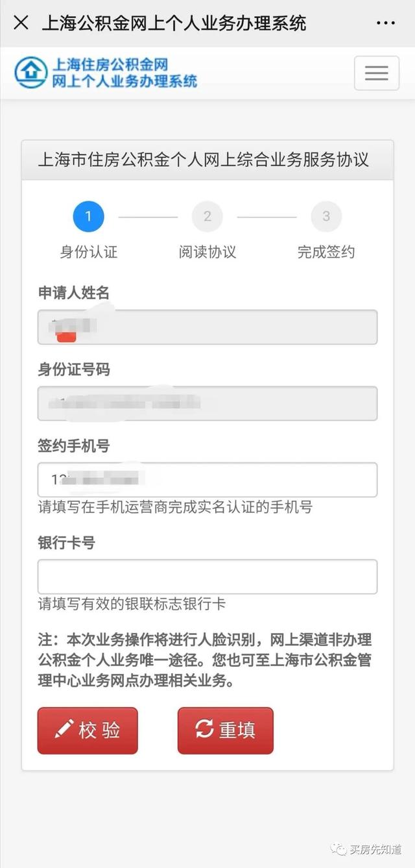Click the 完成签约 step label
This screenshot has height=868, width=415.
coord(326,252)
